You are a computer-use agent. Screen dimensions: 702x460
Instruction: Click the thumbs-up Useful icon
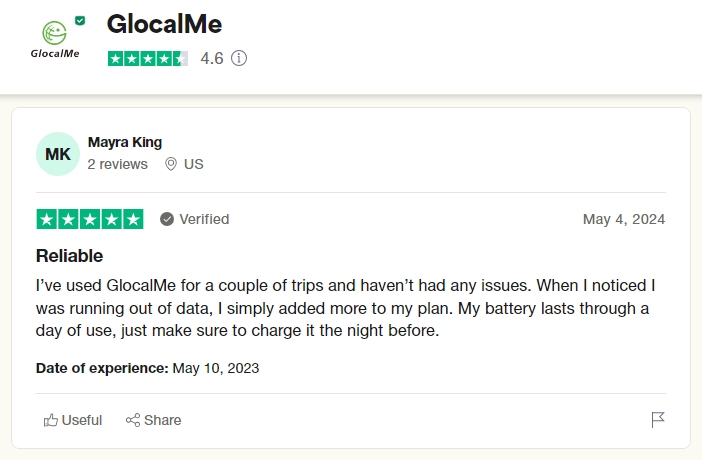click(51, 420)
